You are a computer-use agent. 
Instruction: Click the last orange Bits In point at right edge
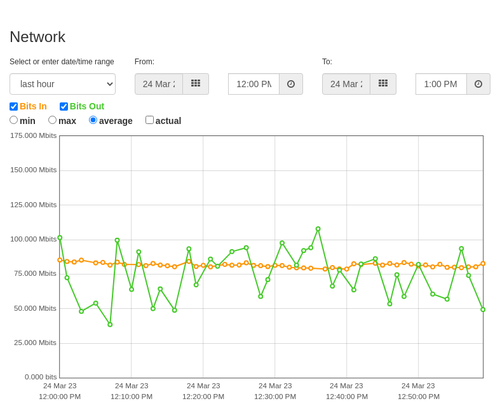pyautogui.click(x=483, y=263)
